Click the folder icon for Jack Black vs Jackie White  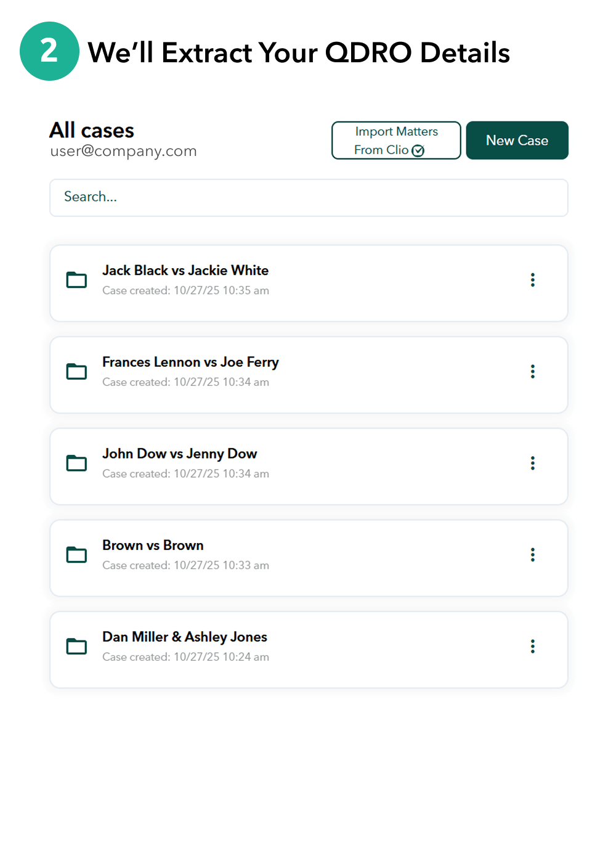(76, 280)
